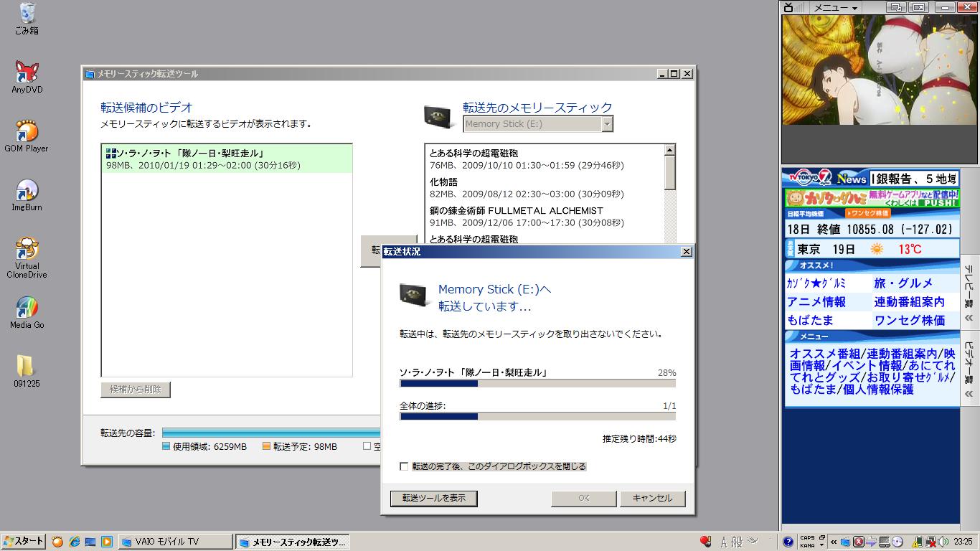Click the 使用領域 blue legend swatch

166,446
